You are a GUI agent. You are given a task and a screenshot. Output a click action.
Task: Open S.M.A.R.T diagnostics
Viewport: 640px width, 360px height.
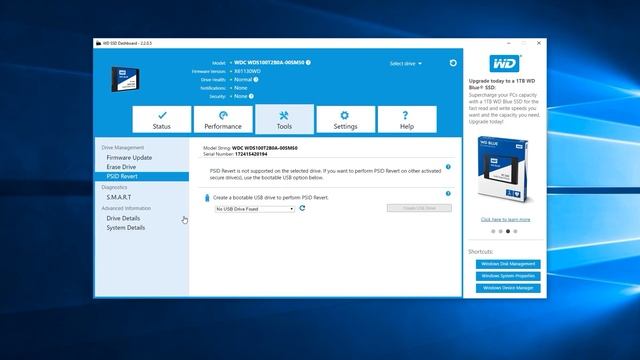pyautogui.click(x=119, y=197)
